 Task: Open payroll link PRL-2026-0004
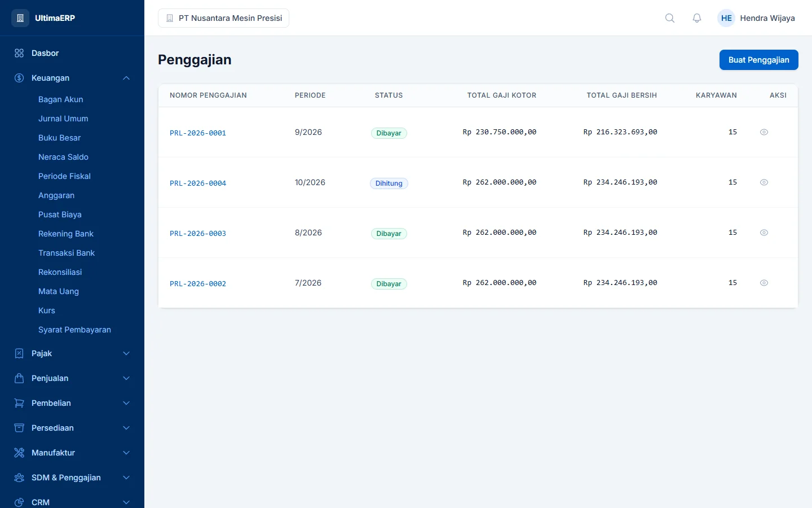[x=198, y=183]
